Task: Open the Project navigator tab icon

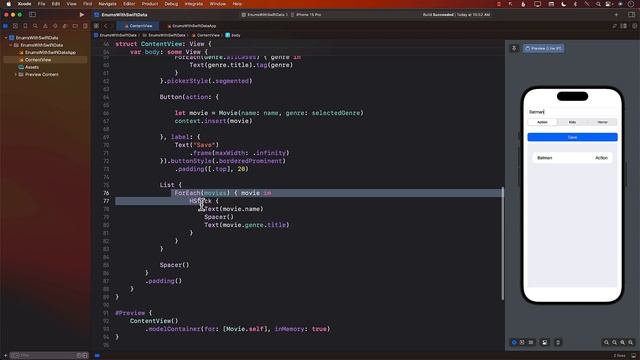Action: coord(5,26)
